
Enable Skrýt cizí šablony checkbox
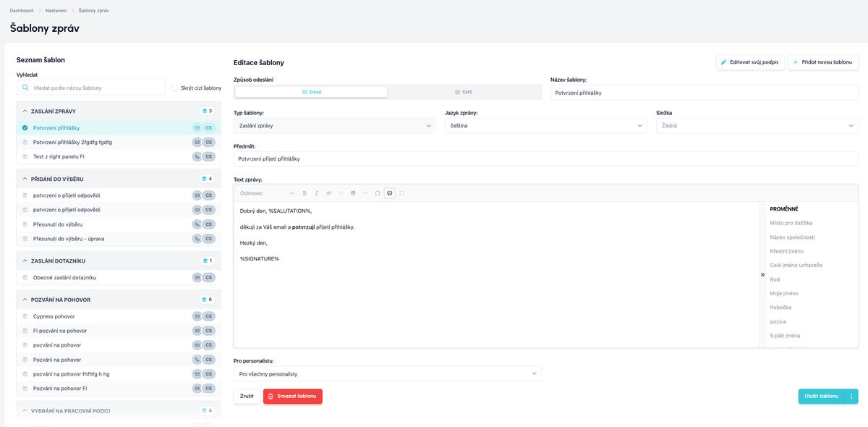[174, 88]
